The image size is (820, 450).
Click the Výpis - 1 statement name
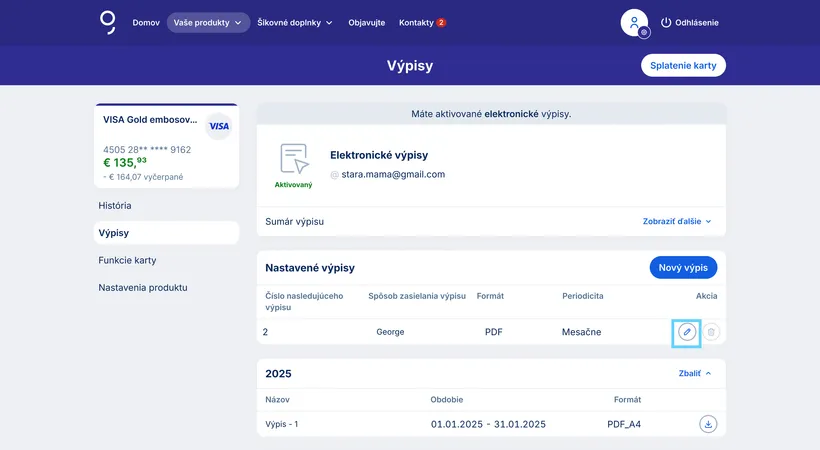coord(281,424)
